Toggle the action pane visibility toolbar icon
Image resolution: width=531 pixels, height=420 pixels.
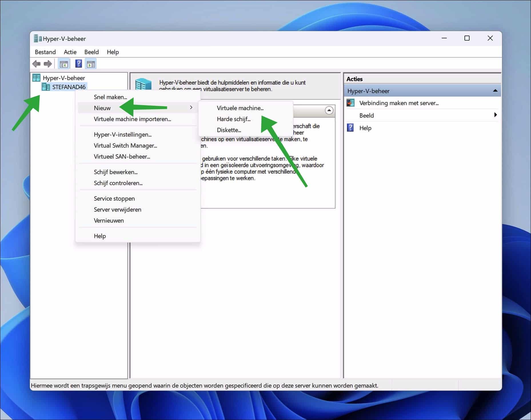[x=91, y=63]
